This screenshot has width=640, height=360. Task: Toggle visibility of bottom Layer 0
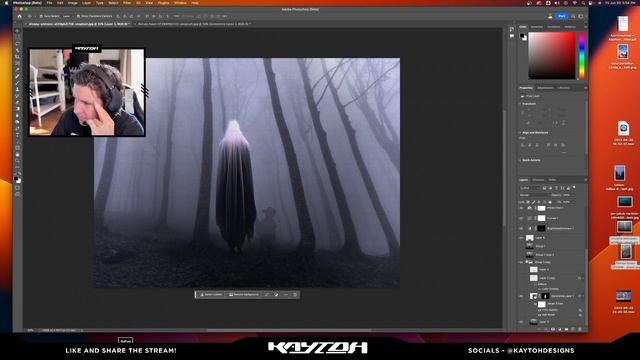point(521,322)
